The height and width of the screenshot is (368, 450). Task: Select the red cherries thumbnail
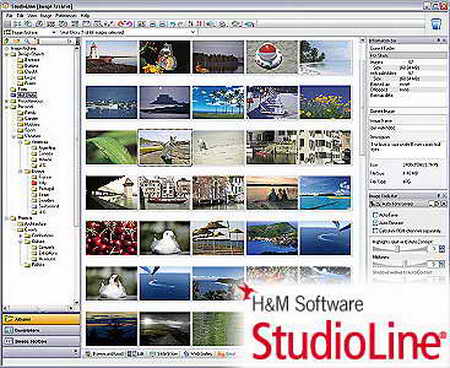click(111, 238)
